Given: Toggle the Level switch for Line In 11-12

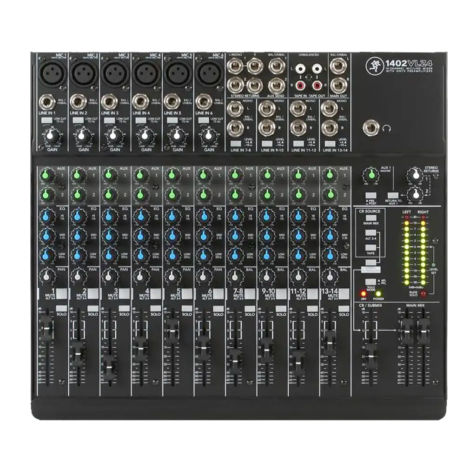Looking at the screenshot, I should coord(298,144).
